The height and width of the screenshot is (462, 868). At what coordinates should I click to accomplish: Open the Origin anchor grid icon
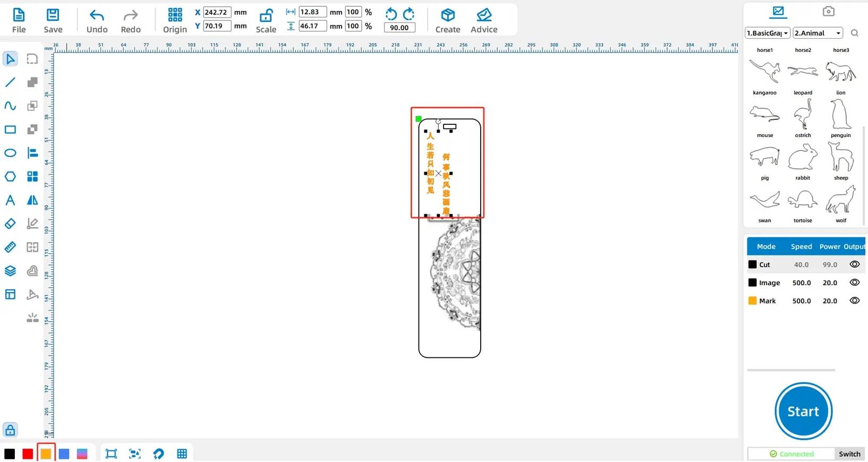click(175, 15)
